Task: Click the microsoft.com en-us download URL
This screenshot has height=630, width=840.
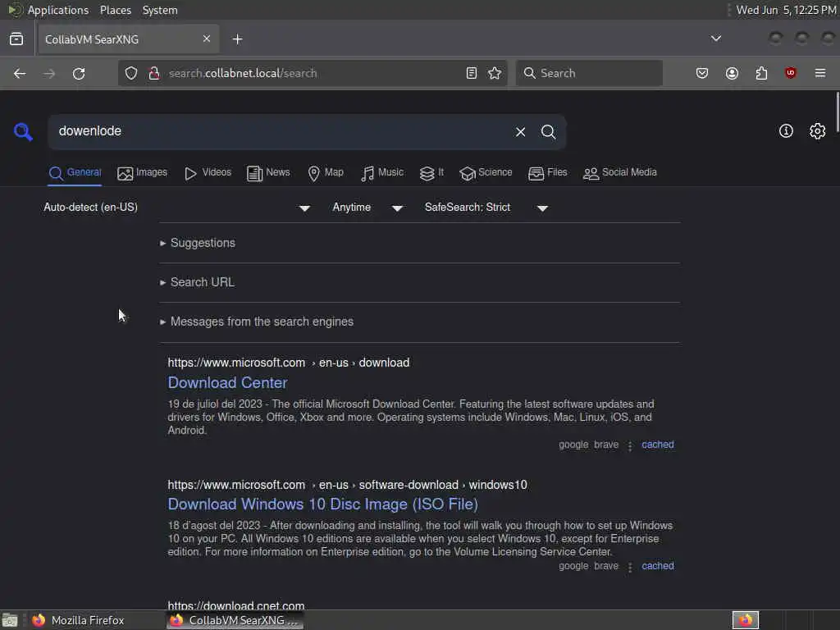Action: [x=289, y=363]
